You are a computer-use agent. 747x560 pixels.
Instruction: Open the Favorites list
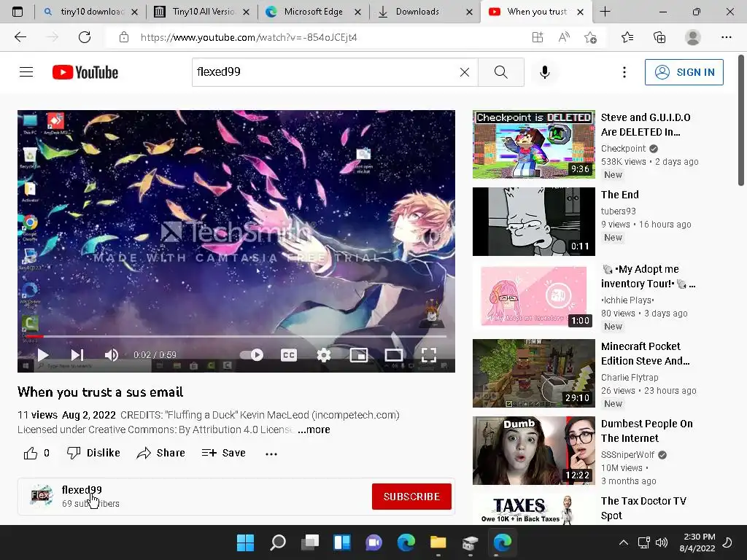(627, 37)
